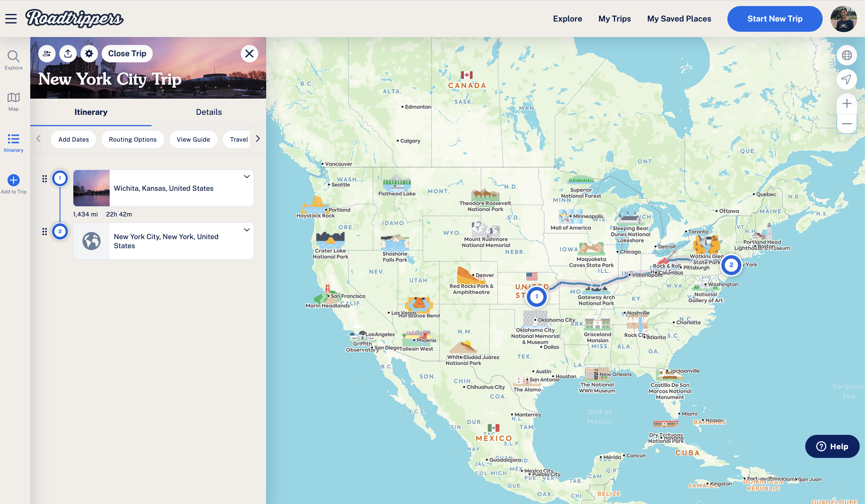Click map pin 2 near New York
Image resolution: width=865 pixels, height=504 pixels.
click(731, 265)
